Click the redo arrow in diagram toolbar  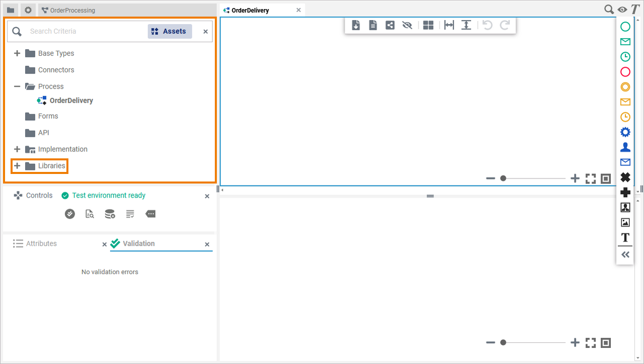click(505, 25)
